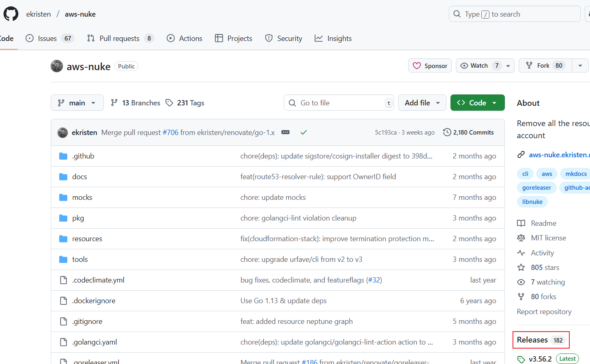590x364 pixels.
Task: Open ekristen commit author link
Action: [84, 133]
